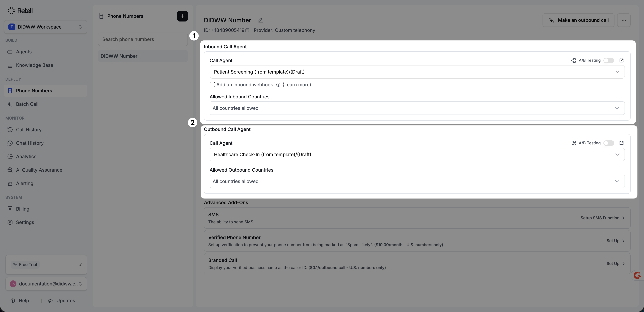
Task: Click the Search phone numbers field
Action: tap(143, 39)
